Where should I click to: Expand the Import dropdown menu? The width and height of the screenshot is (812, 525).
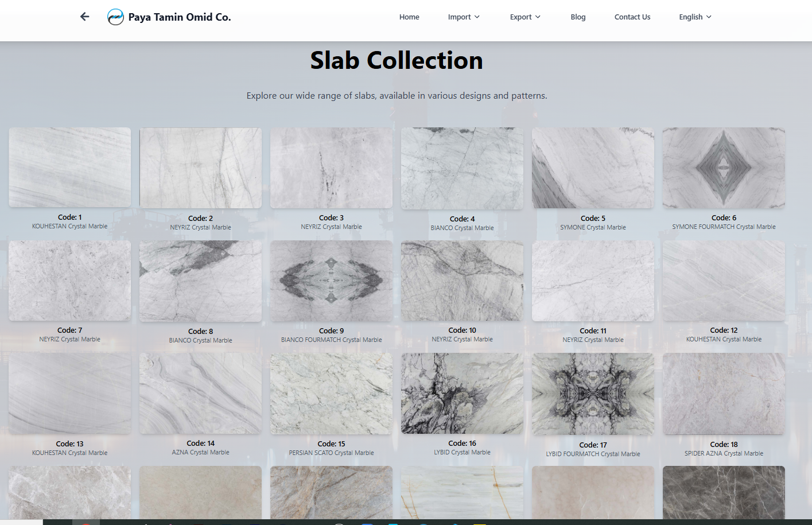click(x=464, y=17)
